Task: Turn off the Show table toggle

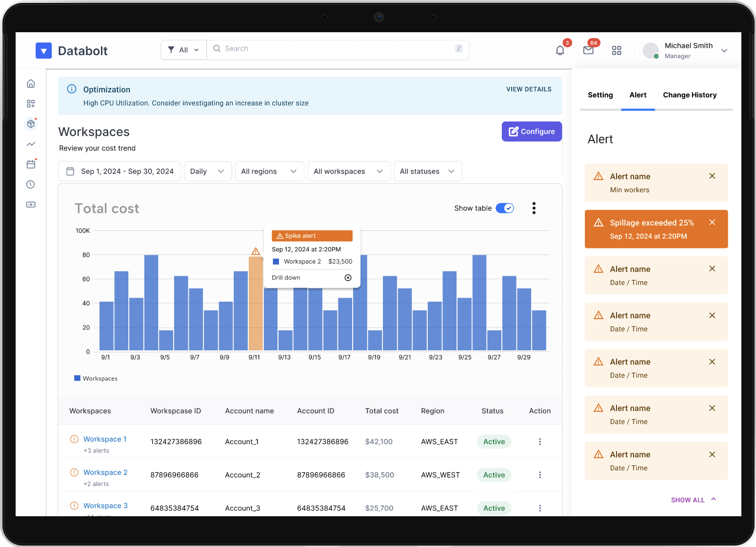Action: pos(505,208)
